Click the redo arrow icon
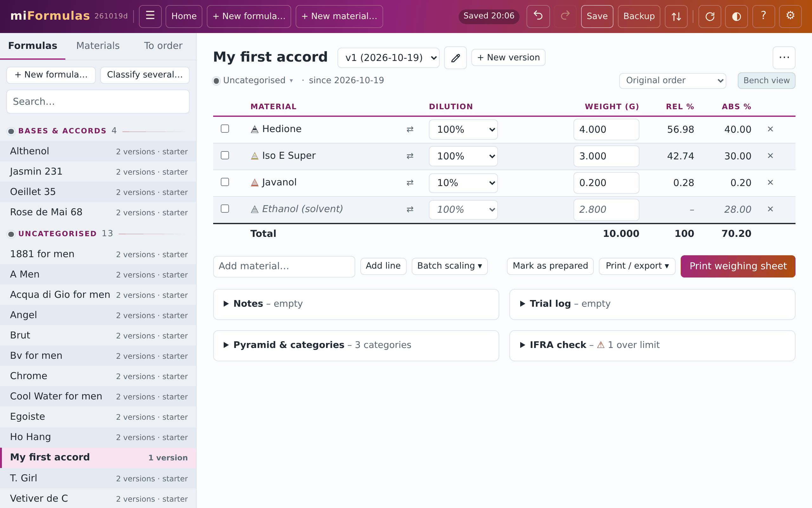The width and height of the screenshot is (812, 508). coord(565,16)
